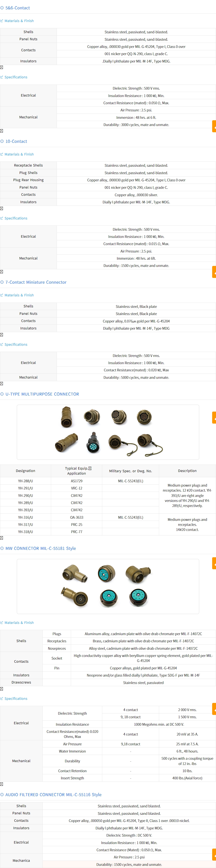Click icon before AUDIO FILTERED CONNECTOR heading
Screen dimensions: 216x868
pos(2,794)
